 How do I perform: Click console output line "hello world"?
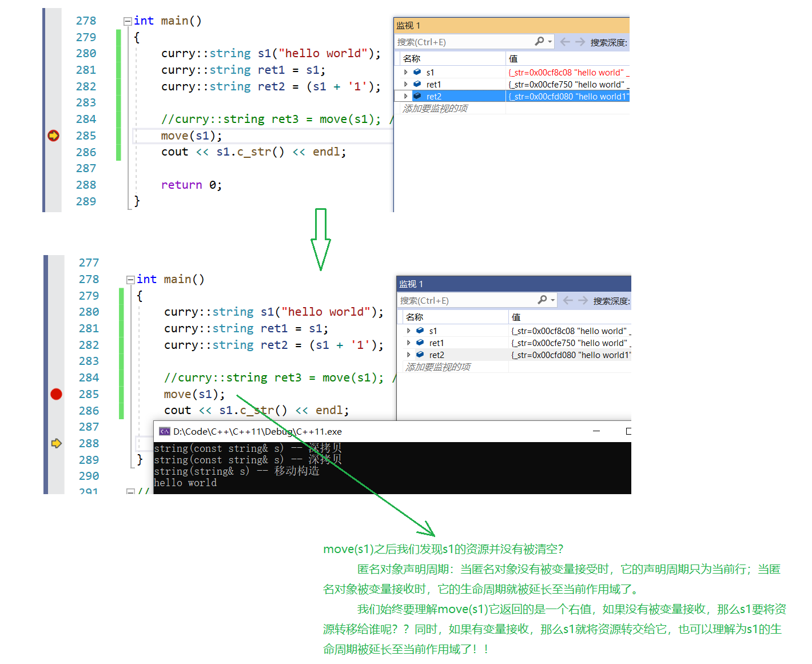[x=185, y=483]
